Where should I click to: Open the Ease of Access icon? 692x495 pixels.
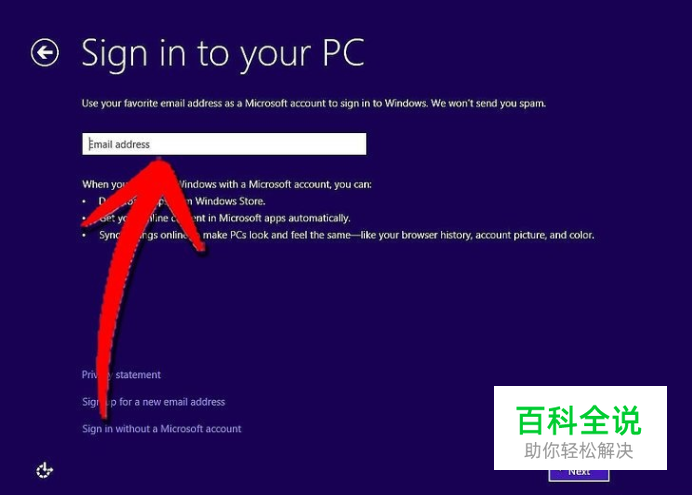click(x=44, y=470)
